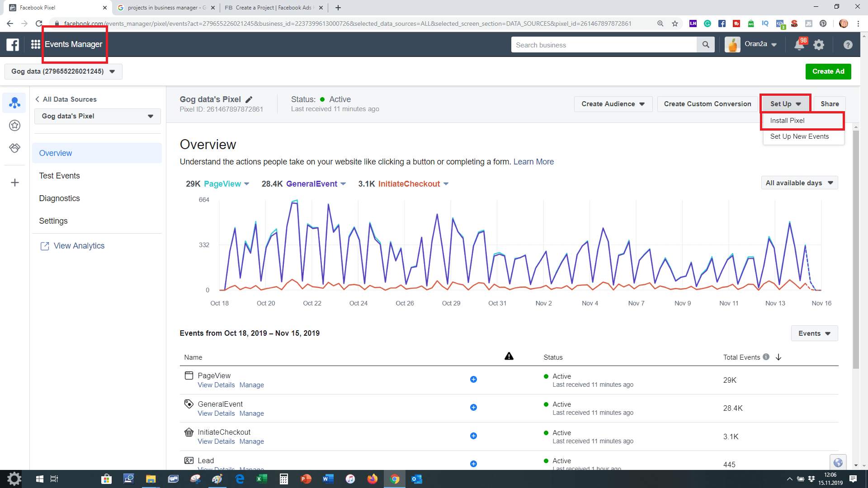
Task: Open the Learn More link
Action: 533,162
